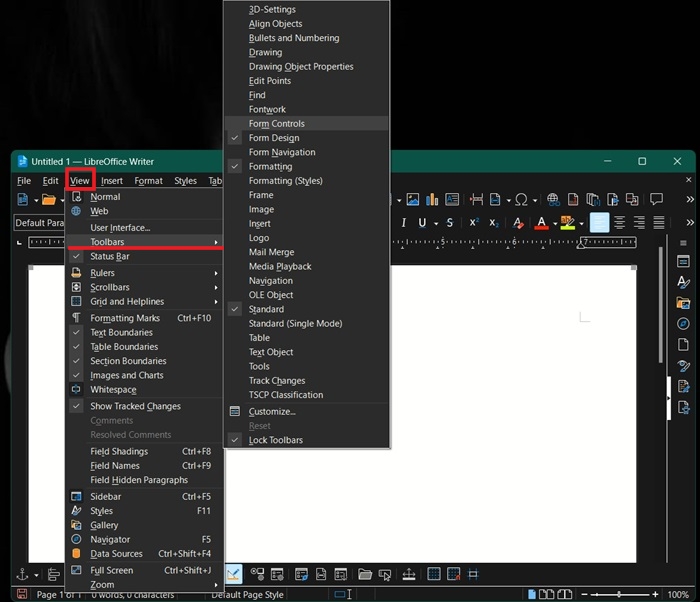The height and width of the screenshot is (602, 700).
Task: Open the Edit menu
Action: click(50, 181)
